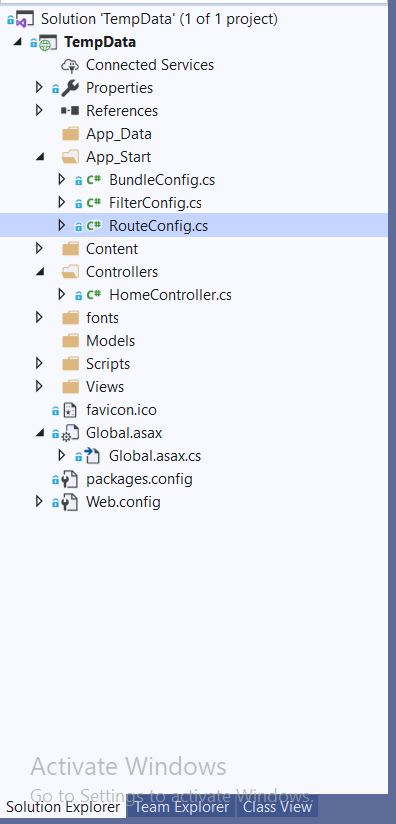Expand the Scripts folder arrow
The height and width of the screenshot is (824, 396).
[39, 364]
